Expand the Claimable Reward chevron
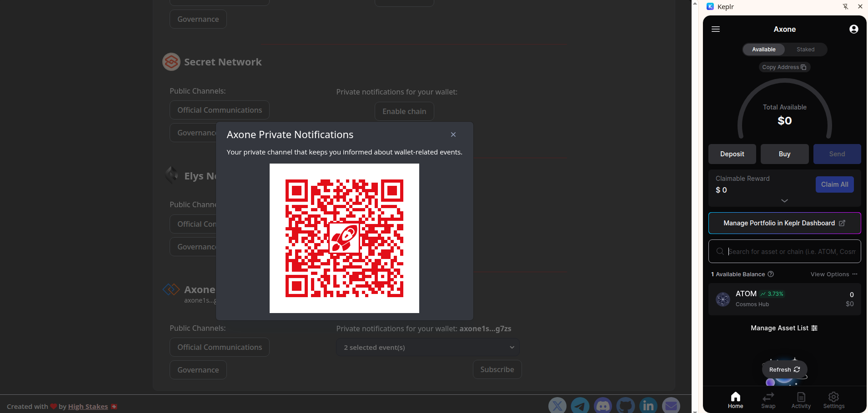The height and width of the screenshot is (413, 868). click(x=784, y=200)
